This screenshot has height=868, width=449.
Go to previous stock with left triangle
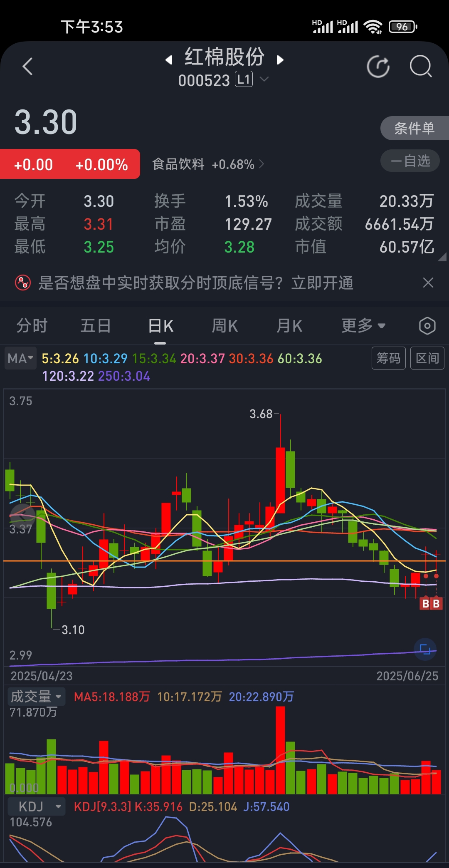click(169, 60)
